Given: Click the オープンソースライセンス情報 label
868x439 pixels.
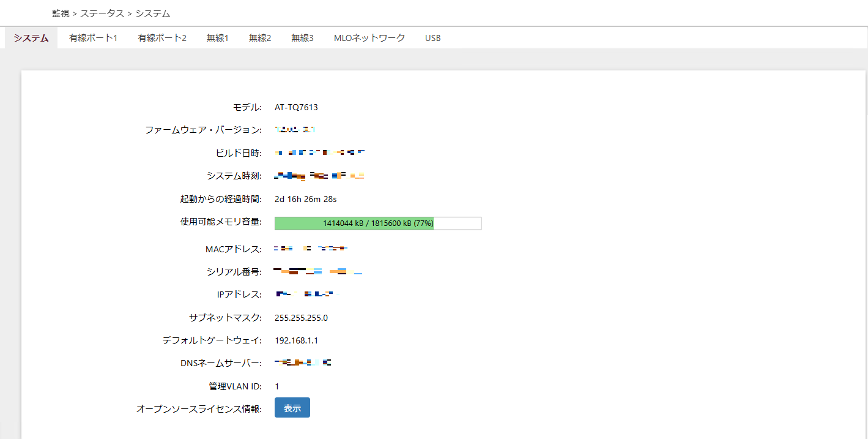Looking at the screenshot, I should coord(199,408).
